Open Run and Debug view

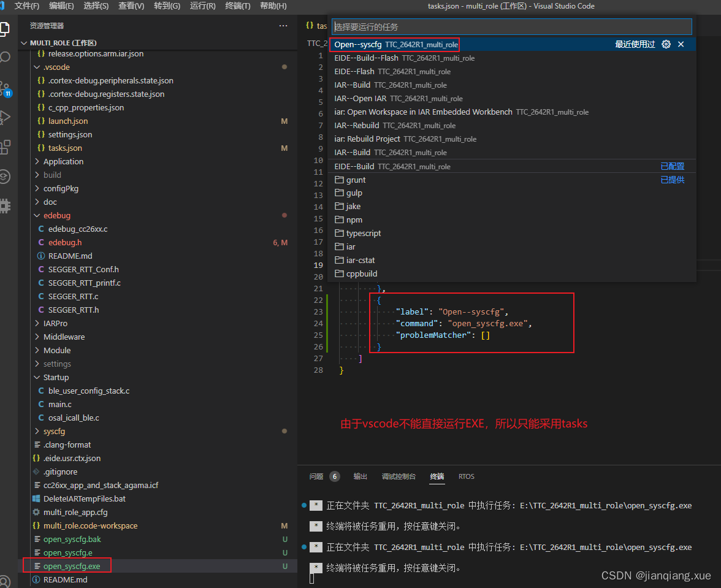(5, 117)
